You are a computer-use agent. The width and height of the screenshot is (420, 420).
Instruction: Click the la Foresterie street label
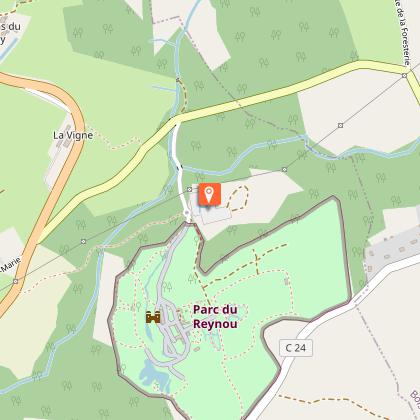click(x=404, y=33)
